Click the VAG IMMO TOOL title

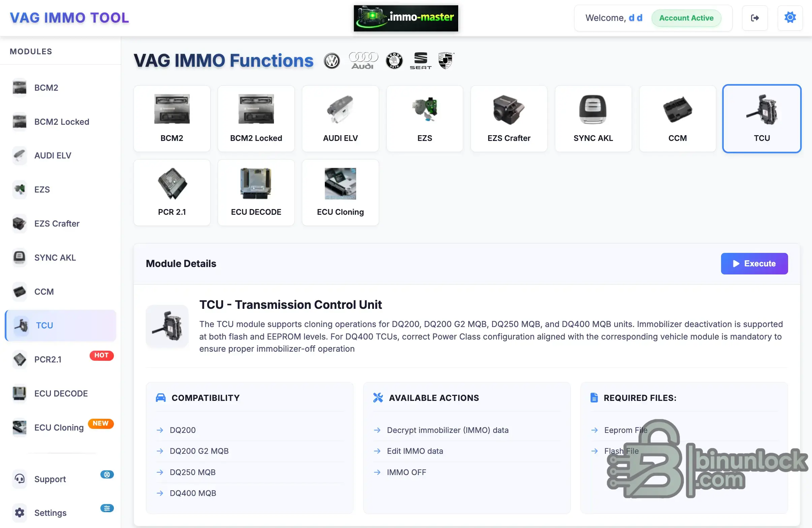point(69,18)
